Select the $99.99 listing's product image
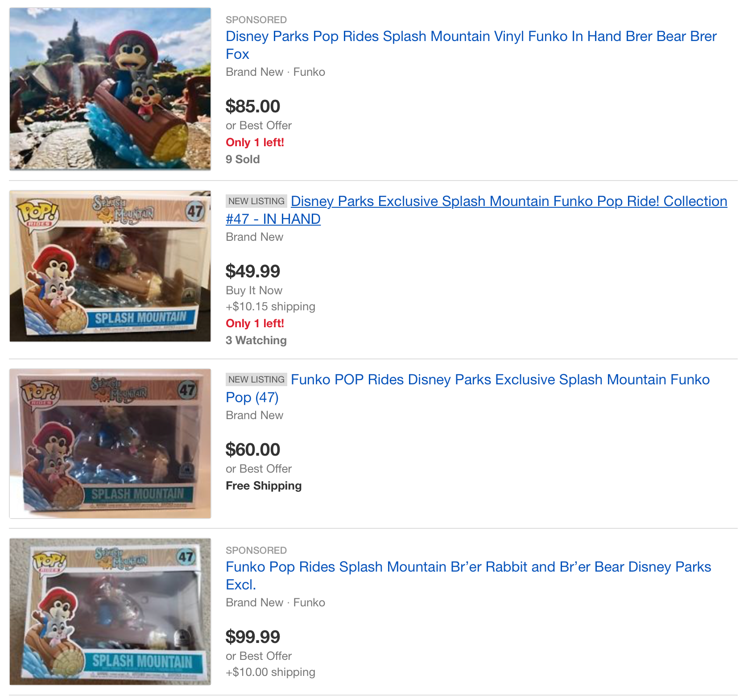Viewport: 752px width, 700px height. pyautogui.click(x=110, y=611)
